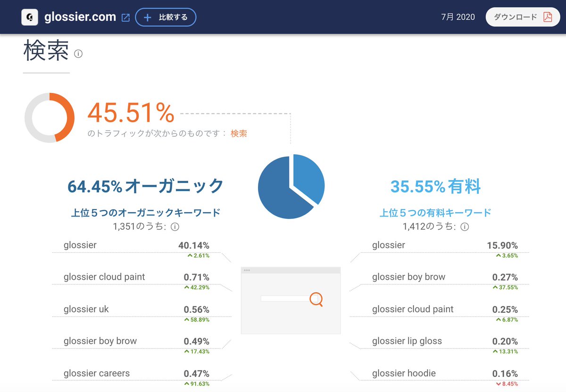Click the red PDF icon on the download button

coord(547,16)
